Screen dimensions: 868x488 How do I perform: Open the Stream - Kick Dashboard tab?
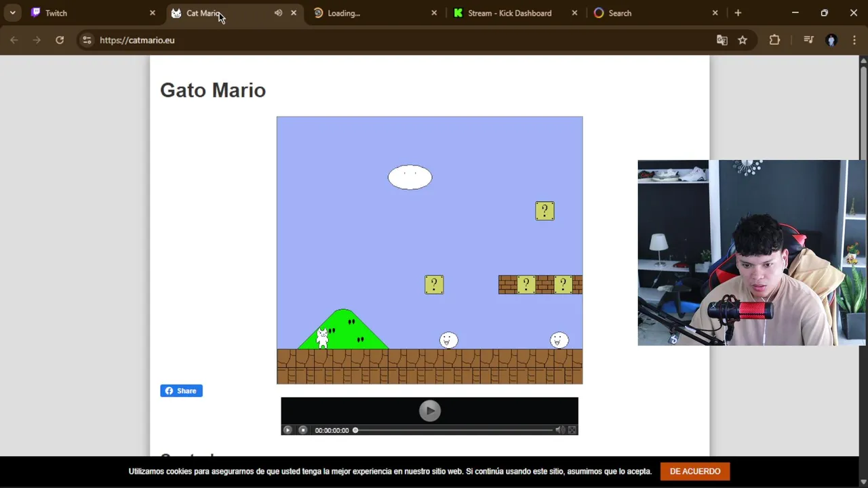[x=509, y=13]
